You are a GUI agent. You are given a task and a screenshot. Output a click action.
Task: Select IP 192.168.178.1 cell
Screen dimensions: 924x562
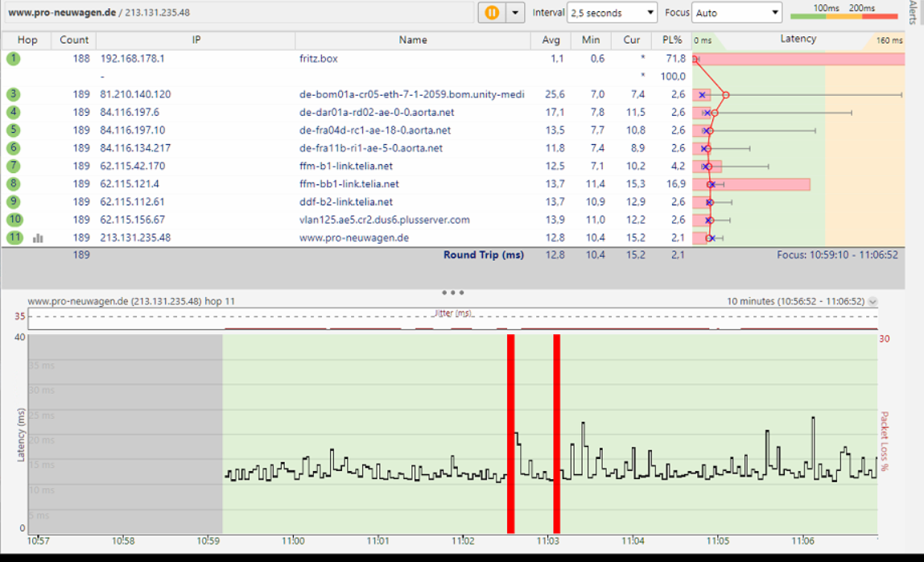tap(133, 59)
